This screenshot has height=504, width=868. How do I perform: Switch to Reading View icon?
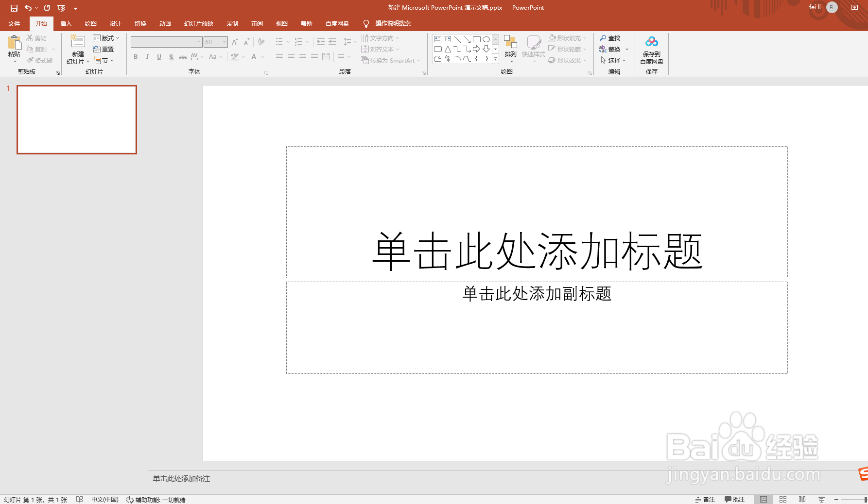pos(802,500)
